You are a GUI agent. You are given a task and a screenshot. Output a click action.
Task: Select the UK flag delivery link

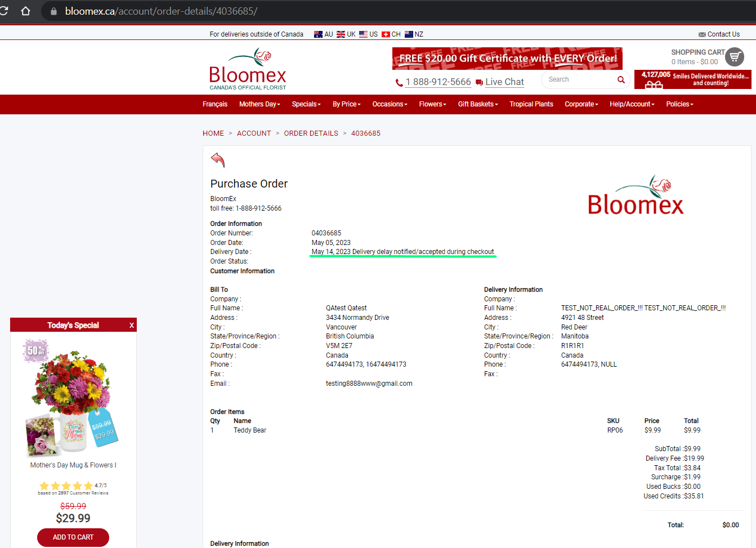[x=346, y=34]
